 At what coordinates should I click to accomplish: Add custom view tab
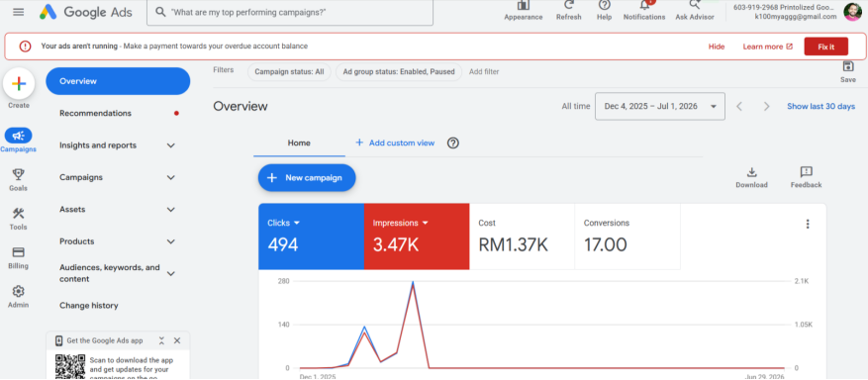coord(395,143)
